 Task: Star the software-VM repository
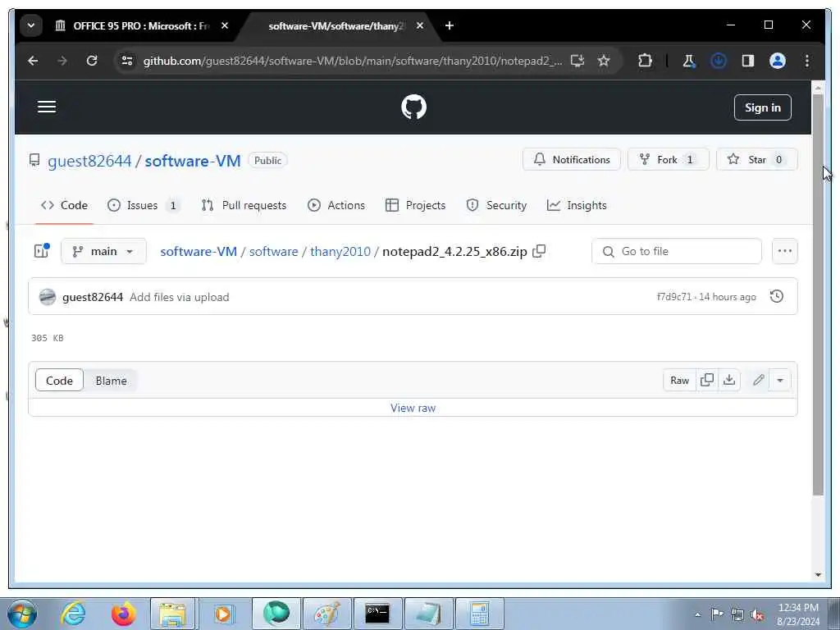tap(756, 160)
